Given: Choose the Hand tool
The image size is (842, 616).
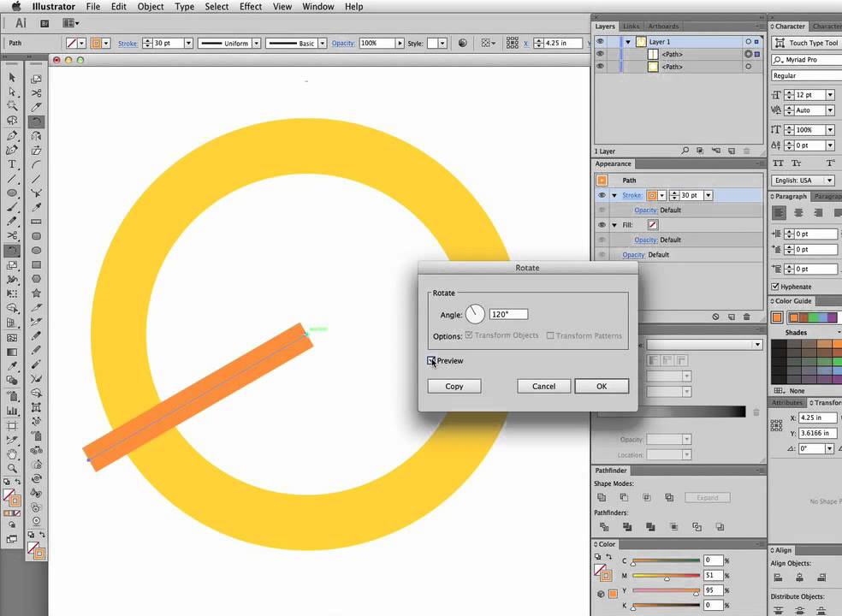Looking at the screenshot, I should pos(12,454).
